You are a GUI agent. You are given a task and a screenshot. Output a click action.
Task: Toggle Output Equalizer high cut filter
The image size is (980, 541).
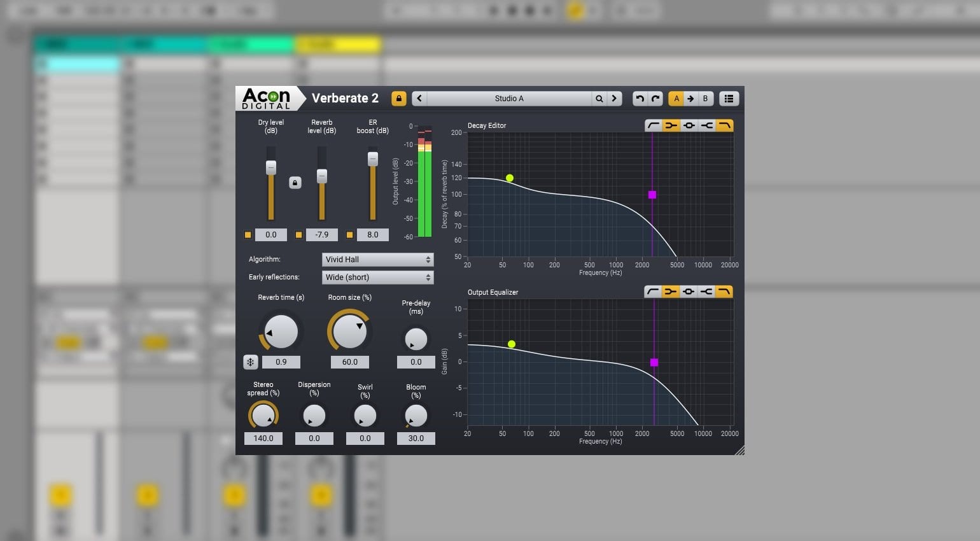point(724,292)
